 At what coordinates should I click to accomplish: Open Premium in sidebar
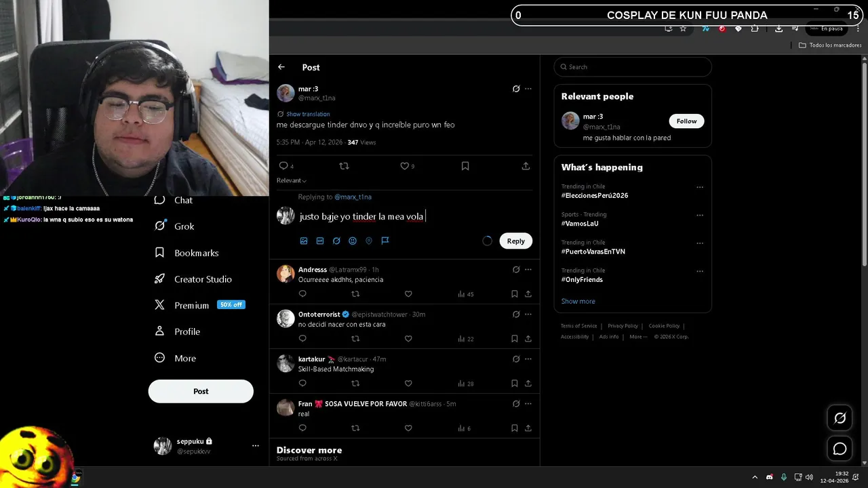(199, 306)
